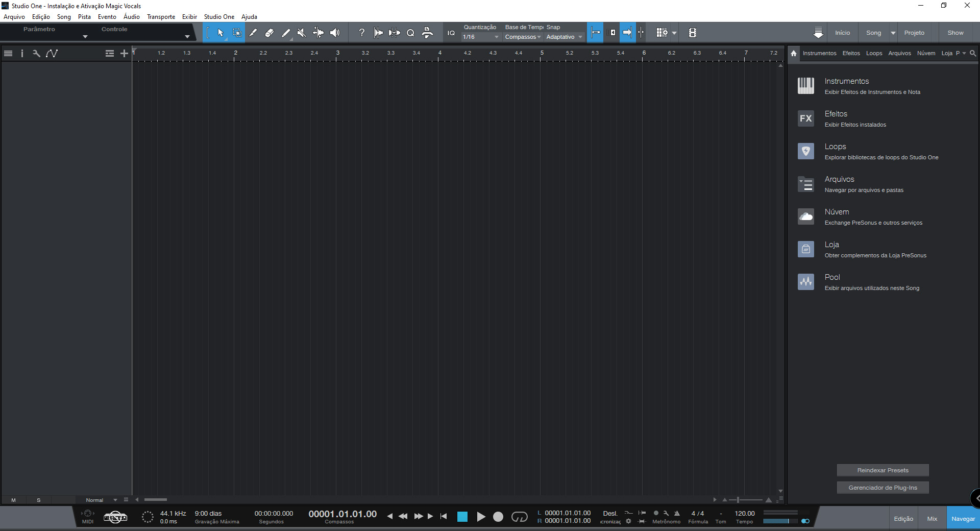Open the Song page dropdown arrow
Viewport: 980px width, 531px height.
[893, 33]
